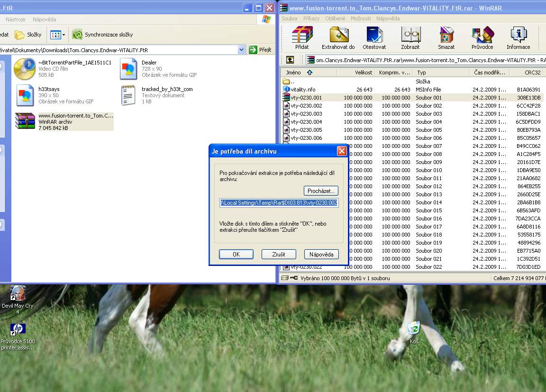The width and height of the screenshot is (546, 392).
Task: Click the parent folder '..' icon
Action: click(x=286, y=81)
